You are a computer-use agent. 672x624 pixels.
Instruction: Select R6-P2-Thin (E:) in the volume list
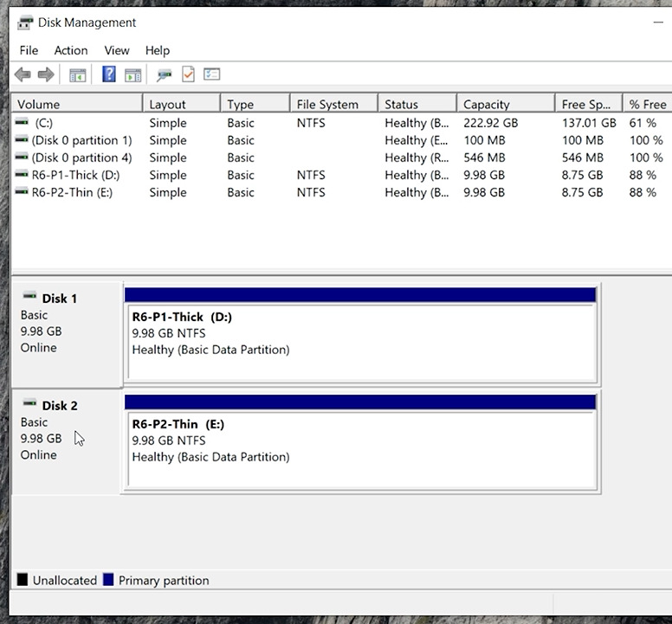click(x=341, y=192)
